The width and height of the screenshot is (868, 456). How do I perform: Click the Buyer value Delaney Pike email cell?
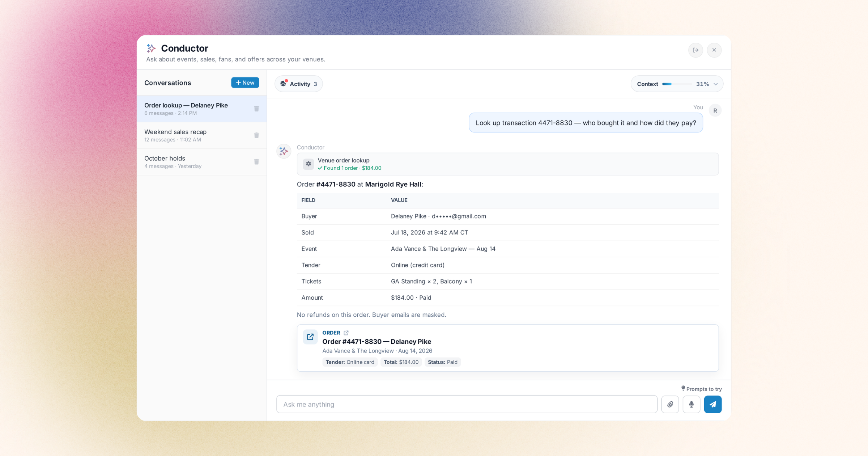coord(438,216)
